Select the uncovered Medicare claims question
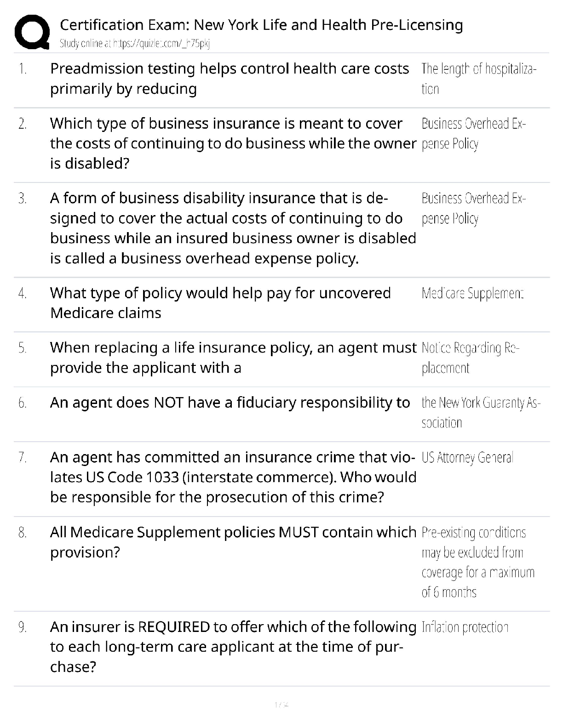 point(220,303)
